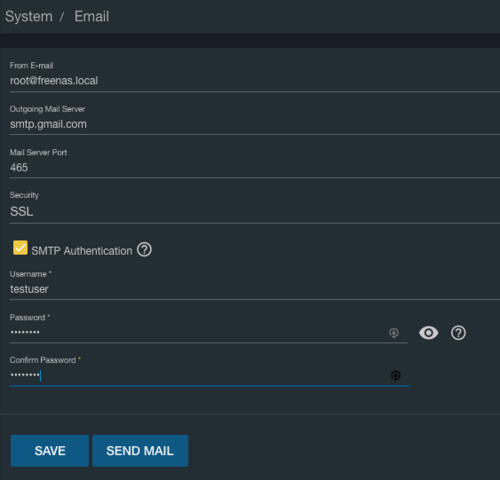Click the SAVE button
The width and height of the screenshot is (500, 480).
[50, 451]
